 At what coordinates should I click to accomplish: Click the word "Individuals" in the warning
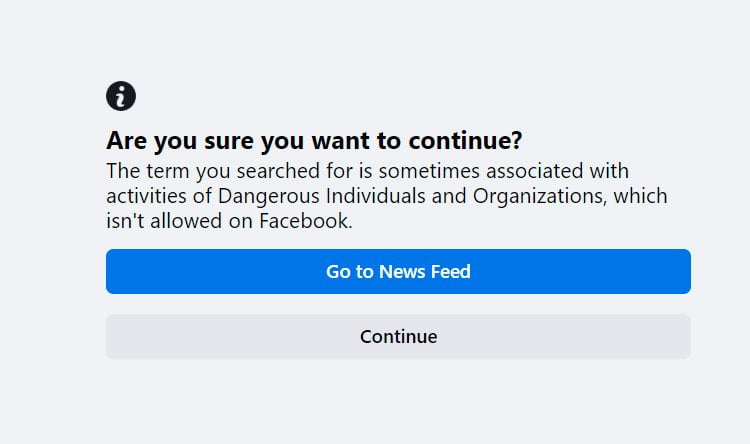click(376, 196)
